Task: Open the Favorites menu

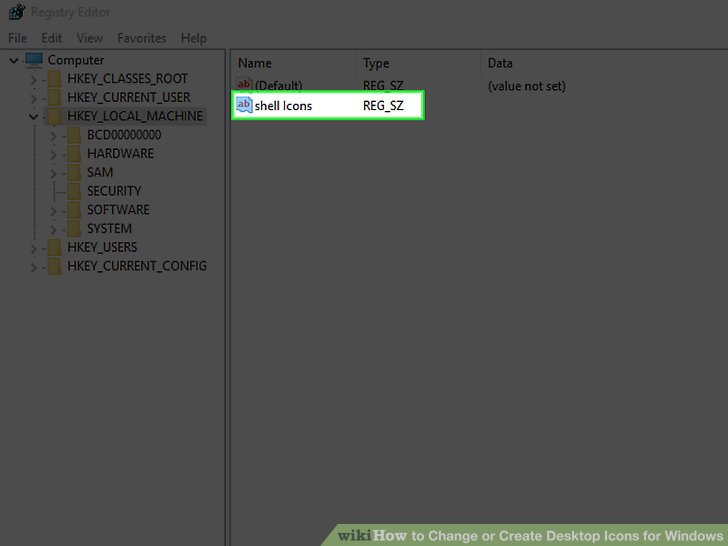Action: [x=142, y=38]
